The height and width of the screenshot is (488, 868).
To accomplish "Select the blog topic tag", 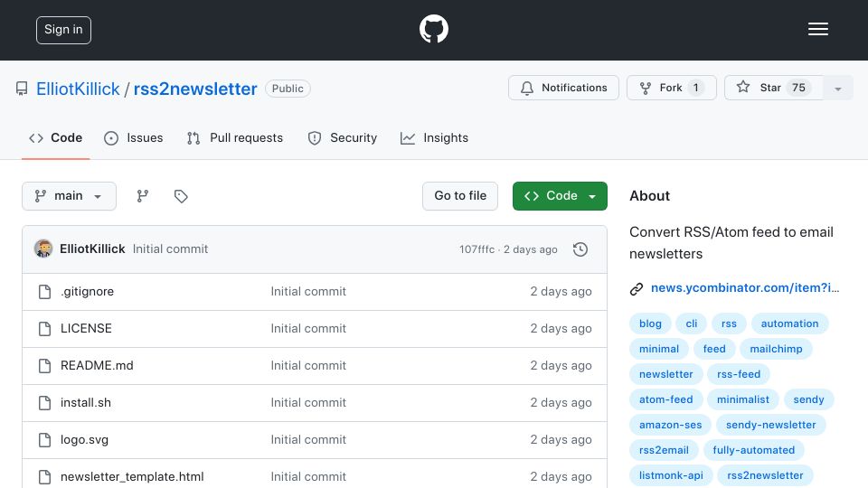I will pos(650,324).
